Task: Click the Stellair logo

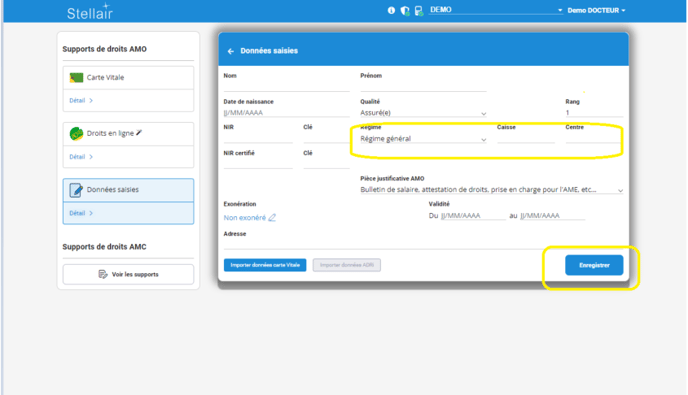Action: click(90, 12)
